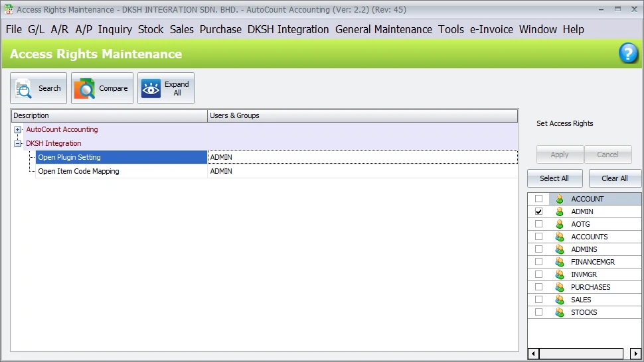The width and height of the screenshot is (644, 362).
Task: Select the PURCHASES group name
Action: pyautogui.click(x=591, y=287)
